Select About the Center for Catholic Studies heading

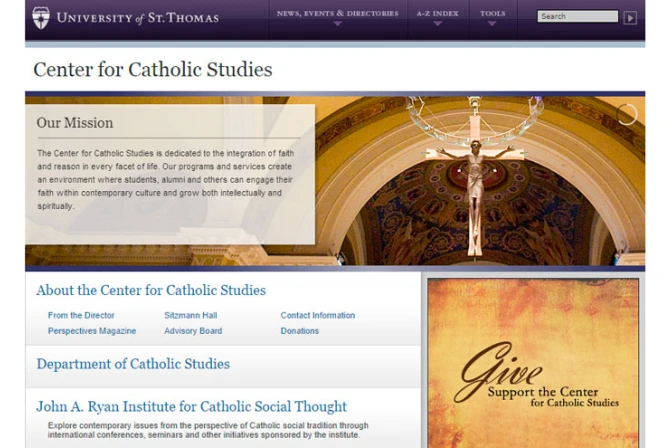[151, 291]
